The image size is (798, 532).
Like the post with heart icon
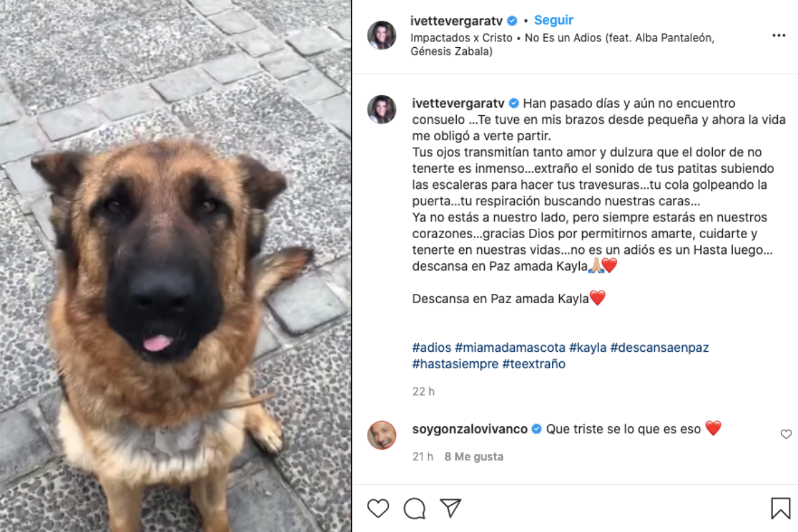(x=378, y=508)
